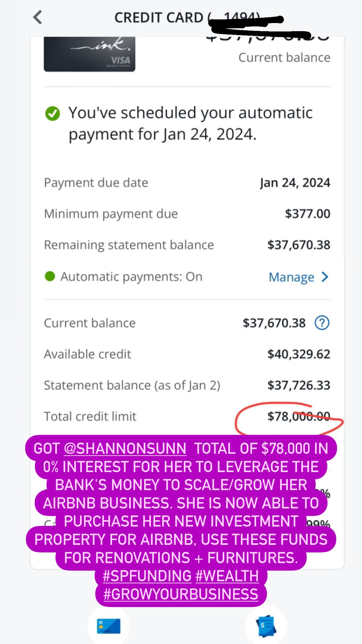
Task: Click the Statement balance (as of Jan 2) row
Action: (x=187, y=385)
